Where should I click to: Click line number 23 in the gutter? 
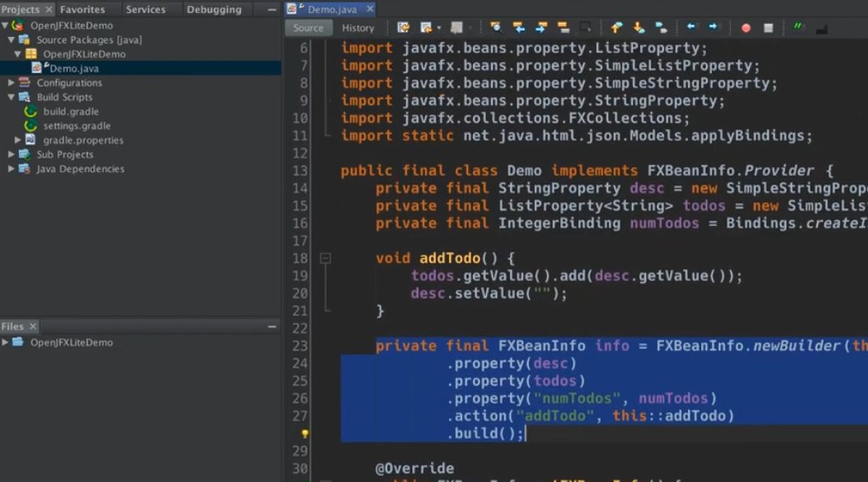click(x=300, y=347)
